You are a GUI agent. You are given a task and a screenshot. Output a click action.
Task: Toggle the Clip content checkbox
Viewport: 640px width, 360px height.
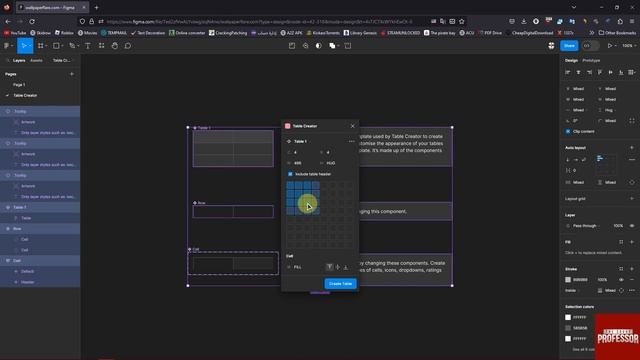coord(568,131)
